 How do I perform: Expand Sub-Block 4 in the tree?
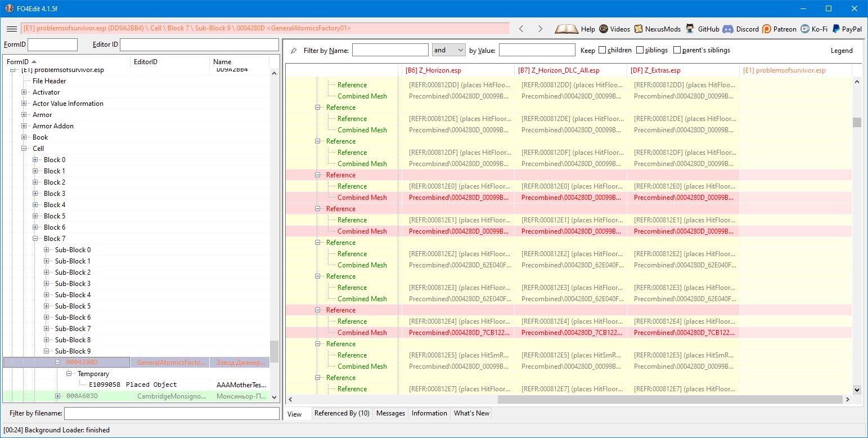[47, 295]
